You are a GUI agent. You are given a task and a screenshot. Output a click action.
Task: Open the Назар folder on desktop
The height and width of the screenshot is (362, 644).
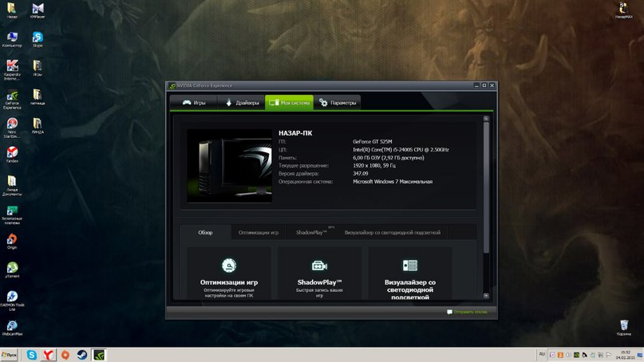coord(12,10)
